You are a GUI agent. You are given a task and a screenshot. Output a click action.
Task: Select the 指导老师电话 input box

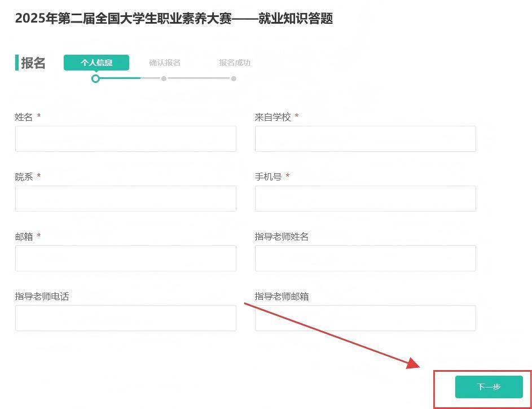(x=125, y=318)
